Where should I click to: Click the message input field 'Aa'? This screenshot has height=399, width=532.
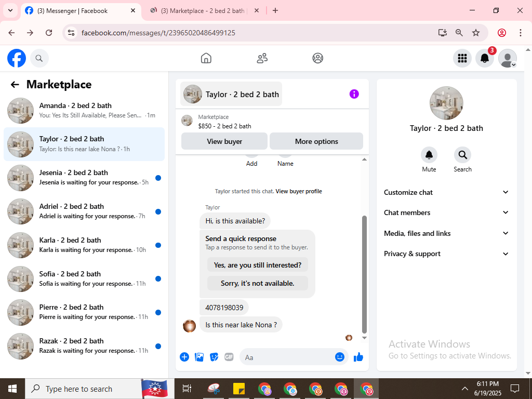286,357
